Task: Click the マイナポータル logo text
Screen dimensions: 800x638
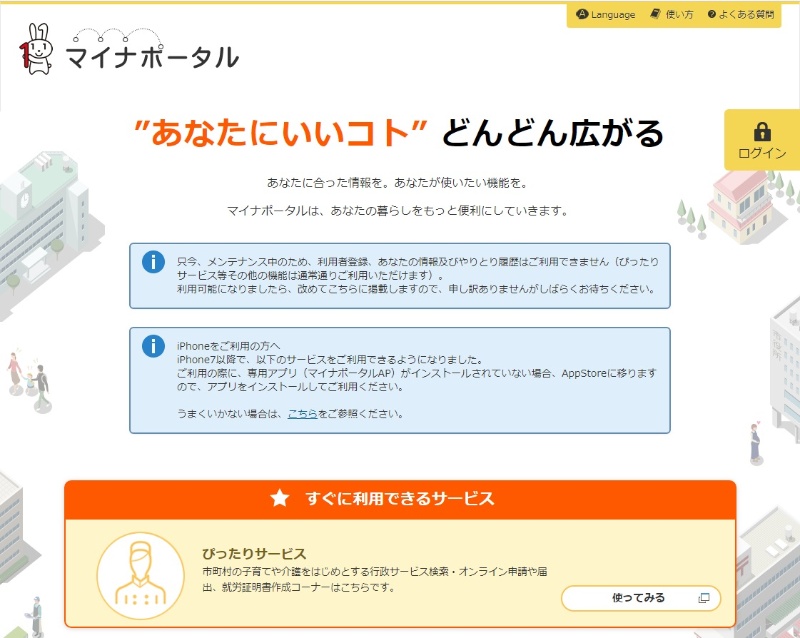Action: pyautogui.click(x=152, y=58)
